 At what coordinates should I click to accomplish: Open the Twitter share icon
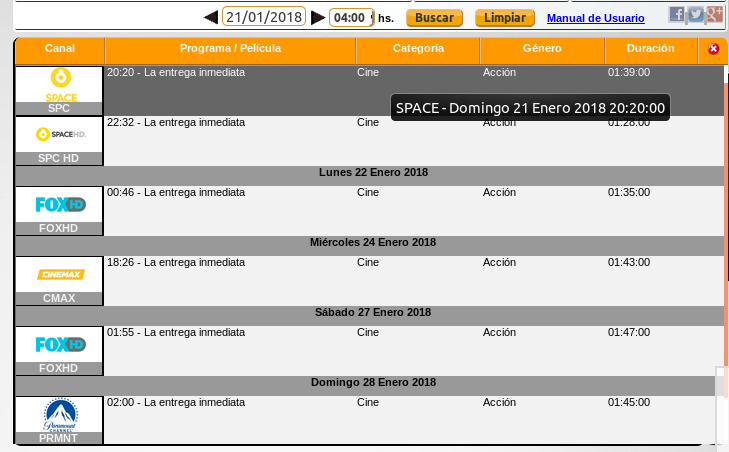(x=695, y=14)
